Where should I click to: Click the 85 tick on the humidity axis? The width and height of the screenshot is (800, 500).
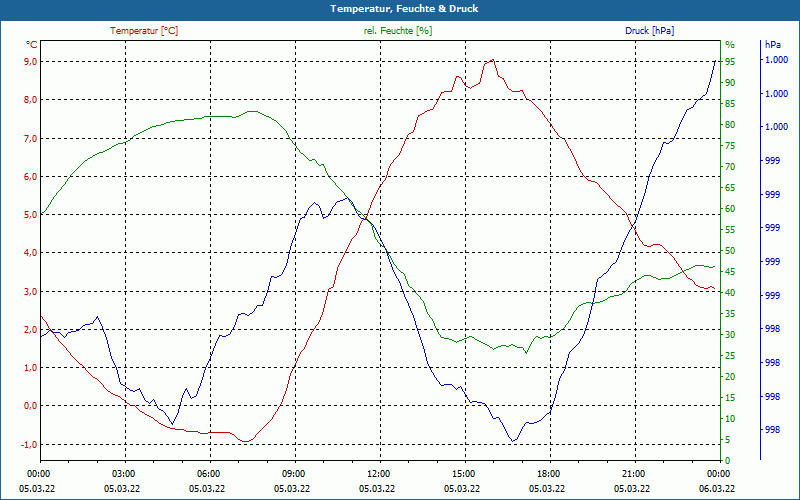(x=730, y=104)
